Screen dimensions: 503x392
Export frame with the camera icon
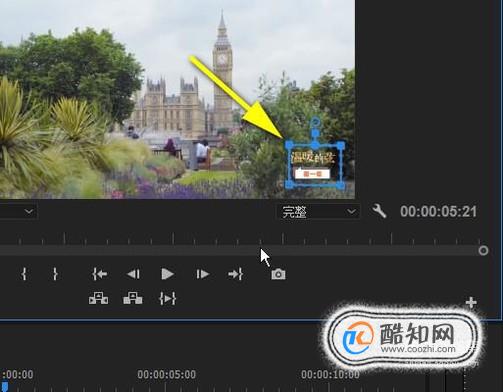point(278,274)
